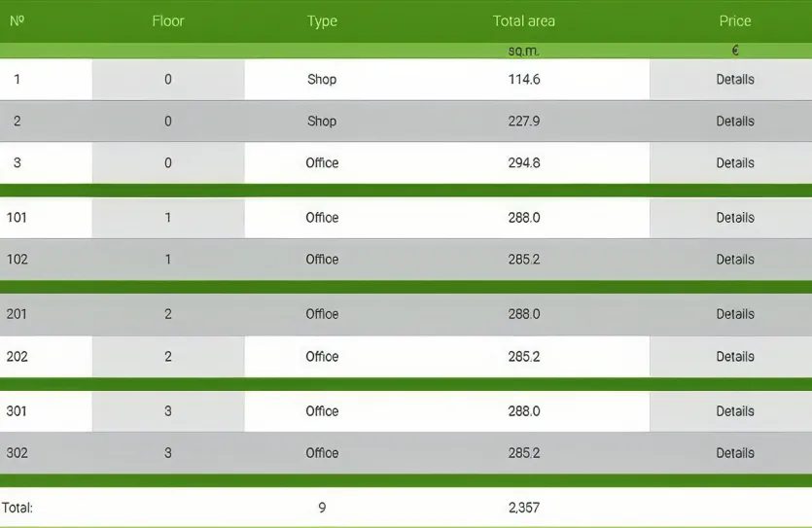Open Details link for shop number 2
812x528 pixels.
(x=734, y=122)
